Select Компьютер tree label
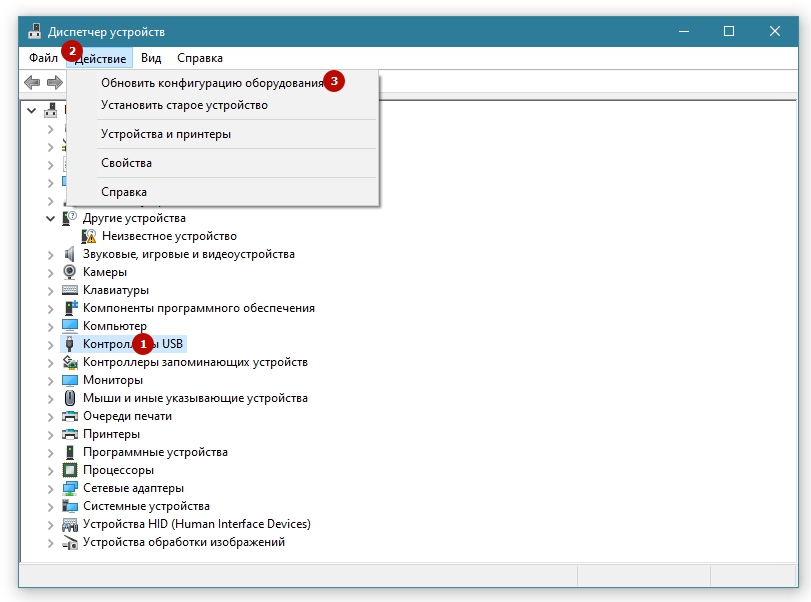Screen dimensions: 811x602 click(115, 326)
